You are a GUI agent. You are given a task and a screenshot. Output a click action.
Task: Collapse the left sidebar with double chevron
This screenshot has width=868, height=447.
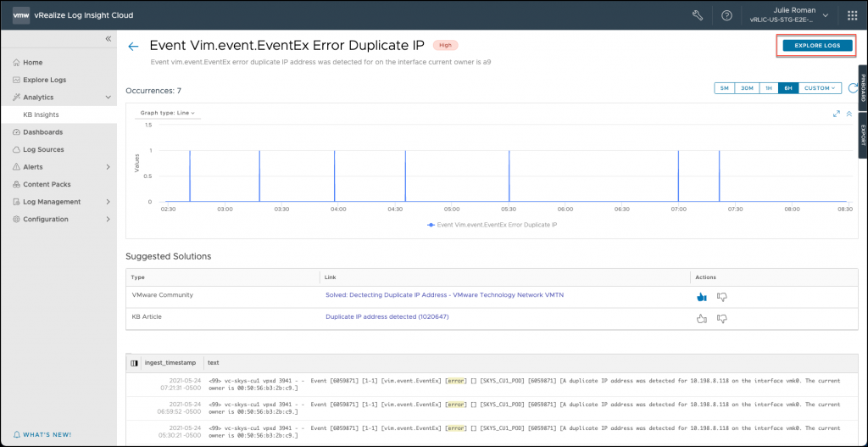pyautogui.click(x=108, y=39)
